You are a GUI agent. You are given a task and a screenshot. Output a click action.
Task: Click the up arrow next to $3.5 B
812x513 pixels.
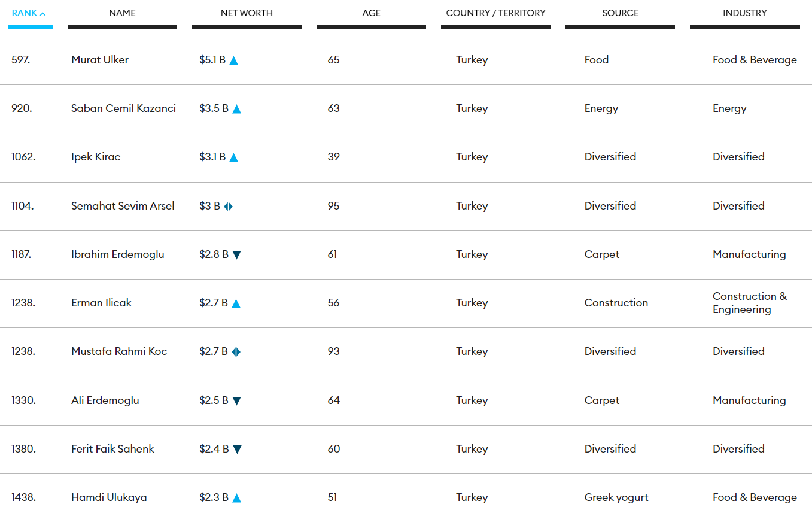(x=236, y=109)
